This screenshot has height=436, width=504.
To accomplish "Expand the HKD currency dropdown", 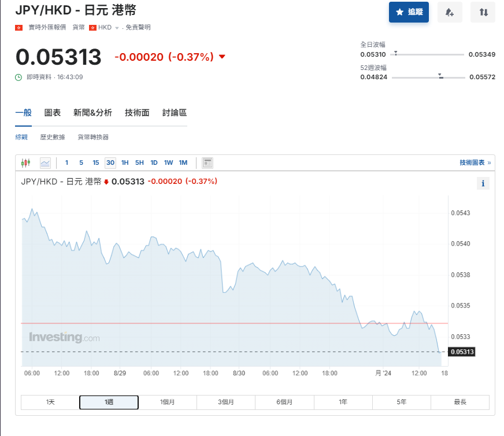I will 116,28.
